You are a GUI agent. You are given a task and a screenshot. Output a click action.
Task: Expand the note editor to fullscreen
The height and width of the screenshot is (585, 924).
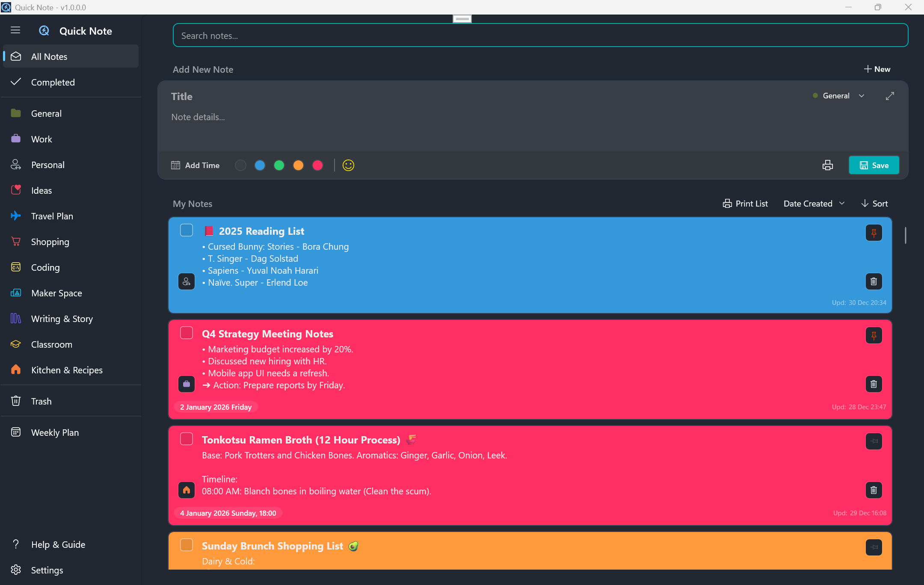click(890, 96)
